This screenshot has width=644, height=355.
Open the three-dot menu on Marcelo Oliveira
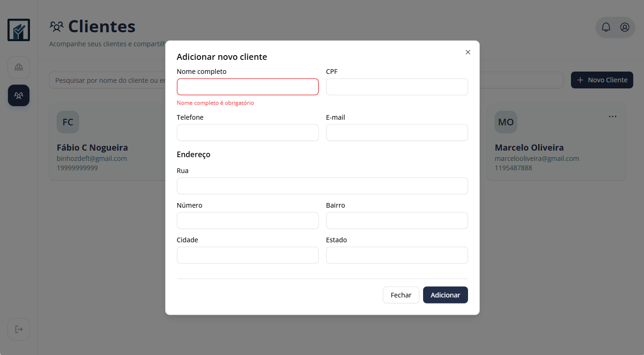pos(612,116)
